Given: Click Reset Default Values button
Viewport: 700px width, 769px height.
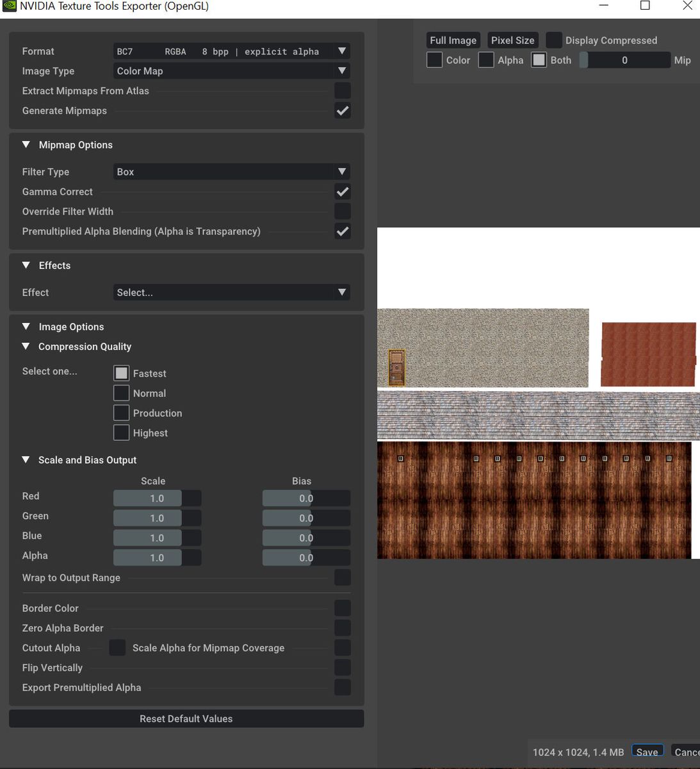Looking at the screenshot, I should point(186,719).
